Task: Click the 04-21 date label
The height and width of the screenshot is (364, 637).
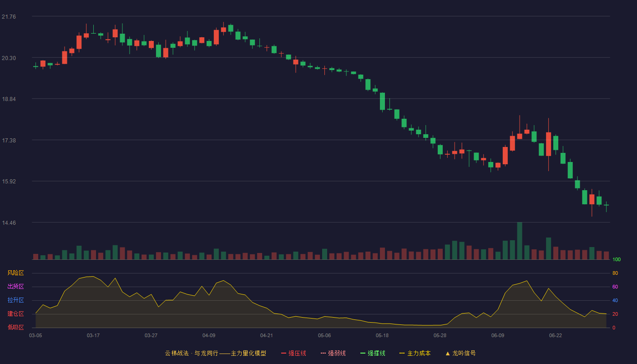Action: (x=267, y=335)
